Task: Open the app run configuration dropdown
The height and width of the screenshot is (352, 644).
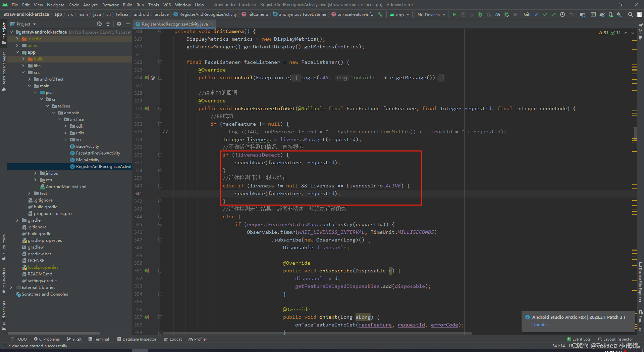Action: pos(400,14)
